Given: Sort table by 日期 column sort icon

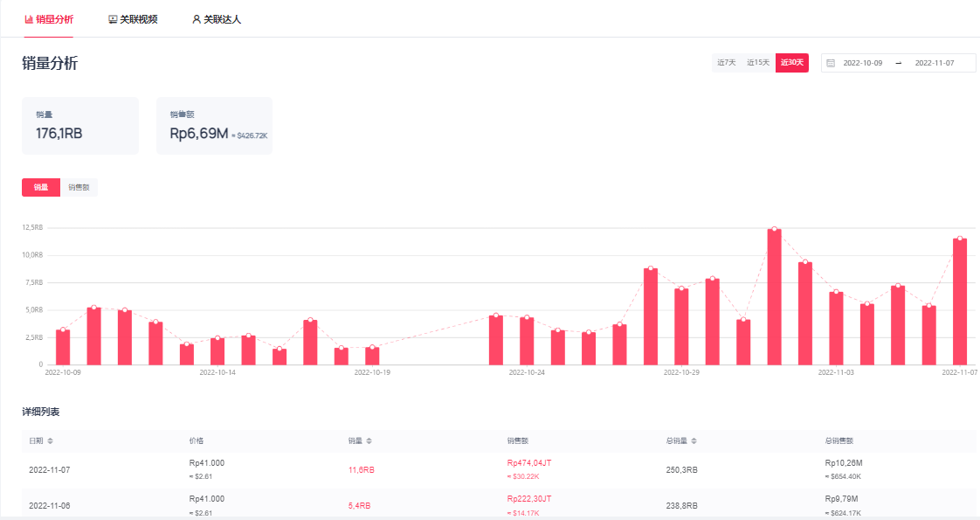Looking at the screenshot, I should [x=50, y=441].
